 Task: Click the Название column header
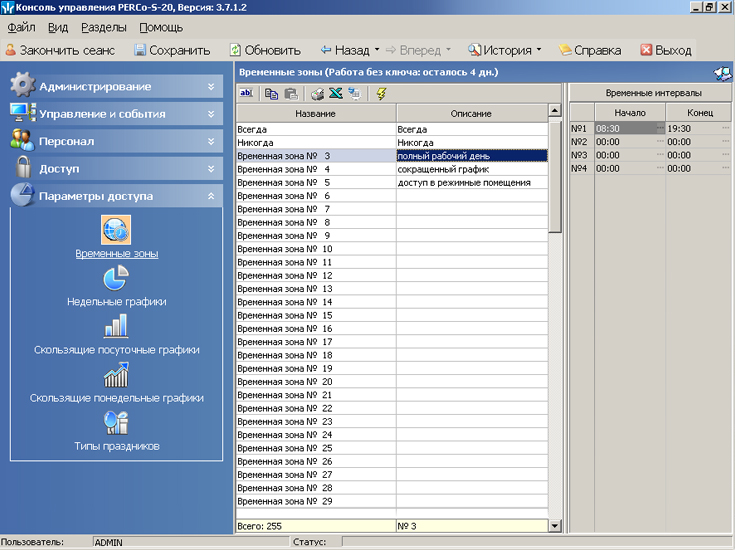315,113
